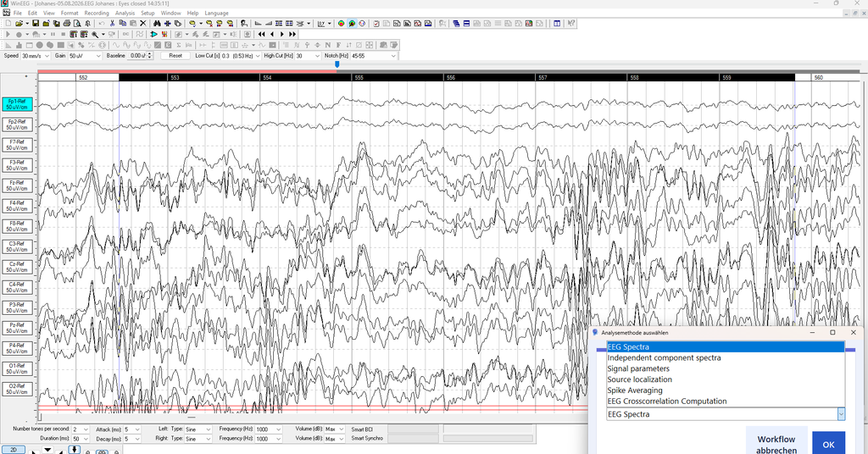Click the tile windows horizontally icon
Viewport: 868px width, 454px height.
467,23
